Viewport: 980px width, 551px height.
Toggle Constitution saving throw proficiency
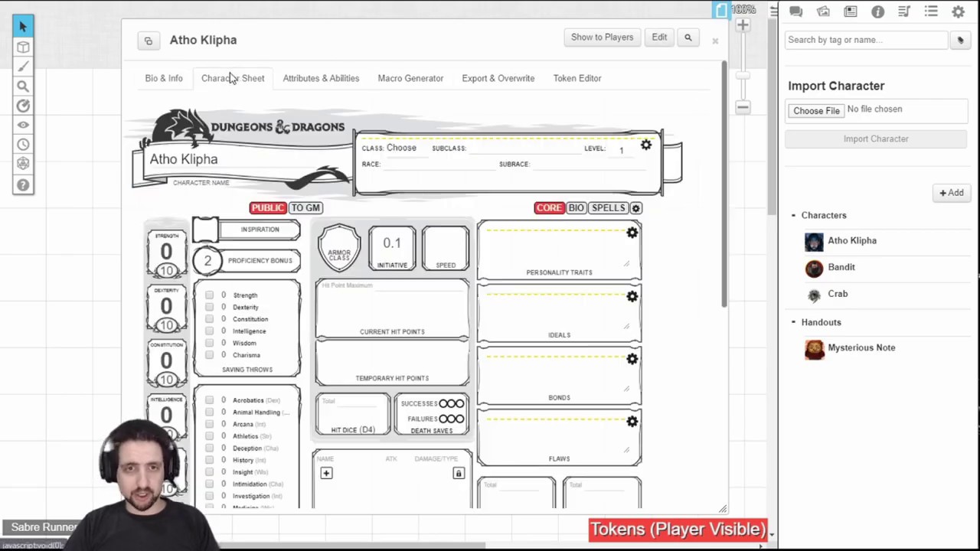click(209, 319)
